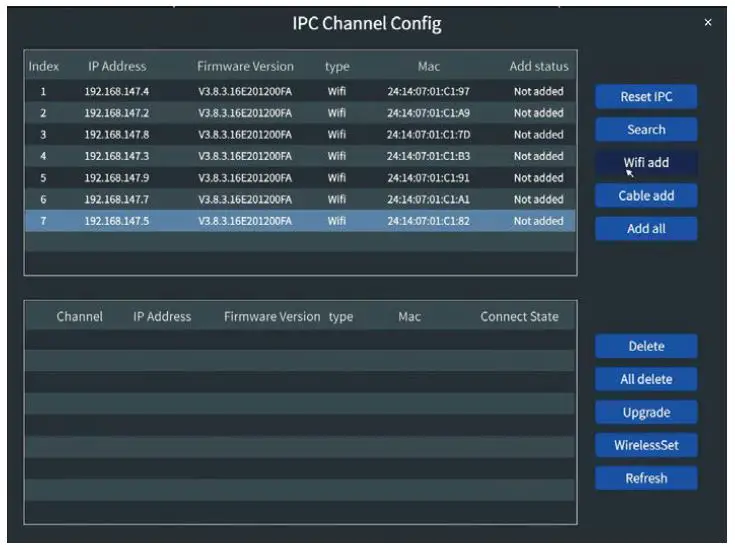The width and height of the screenshot is (735, 550).
Task: Add all discovered cameras
Action: (646, 229)
